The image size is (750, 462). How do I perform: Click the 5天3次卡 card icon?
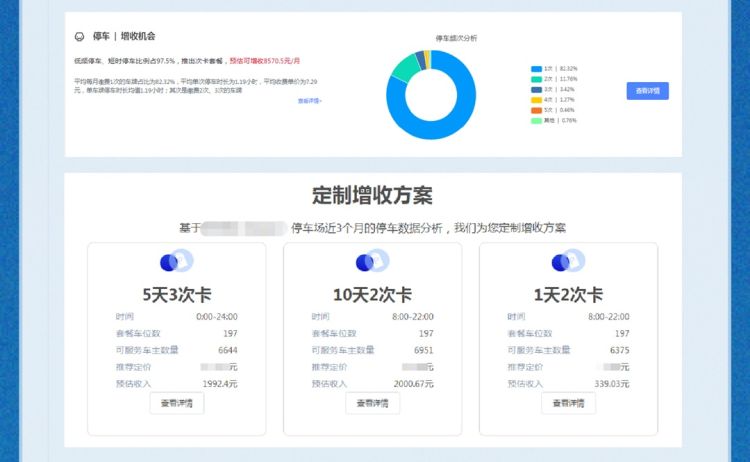point(177,262)
